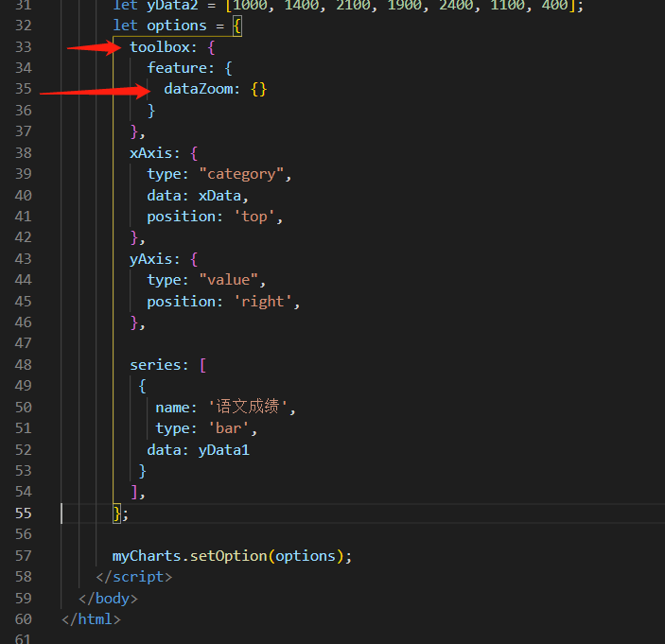The width and height of the screenshot is (665, 644).
Task: Click the closing brace on line 55
Action: 116,513
